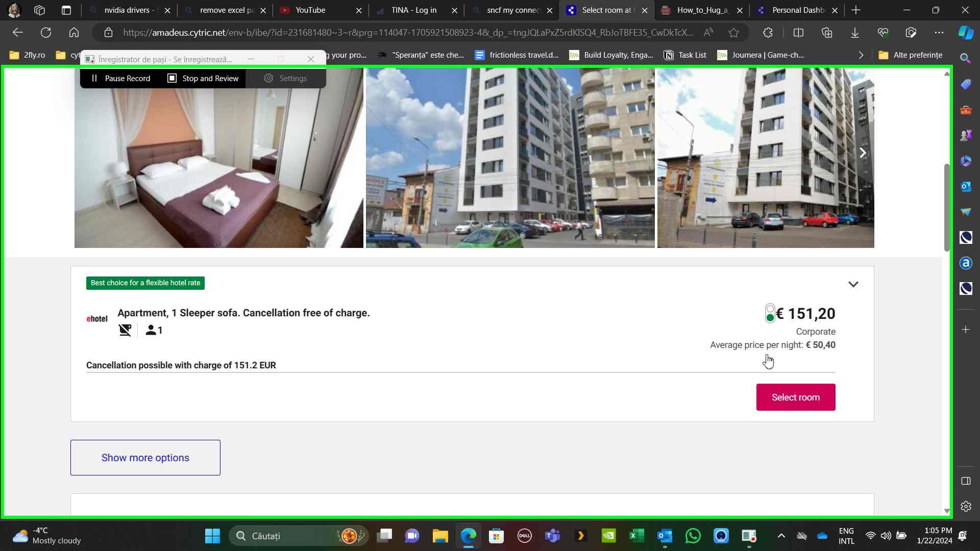
Task: Open tab actions menu icon
Action: click(x=66, y=10)
